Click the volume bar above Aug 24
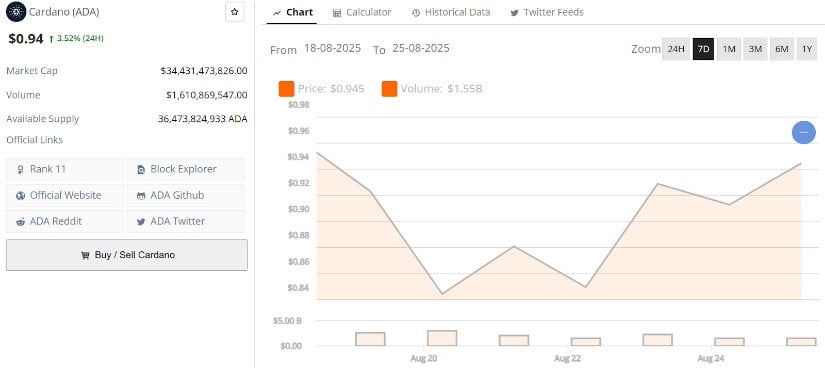Viewport: 825px width, 368px height. coord(729,342)
